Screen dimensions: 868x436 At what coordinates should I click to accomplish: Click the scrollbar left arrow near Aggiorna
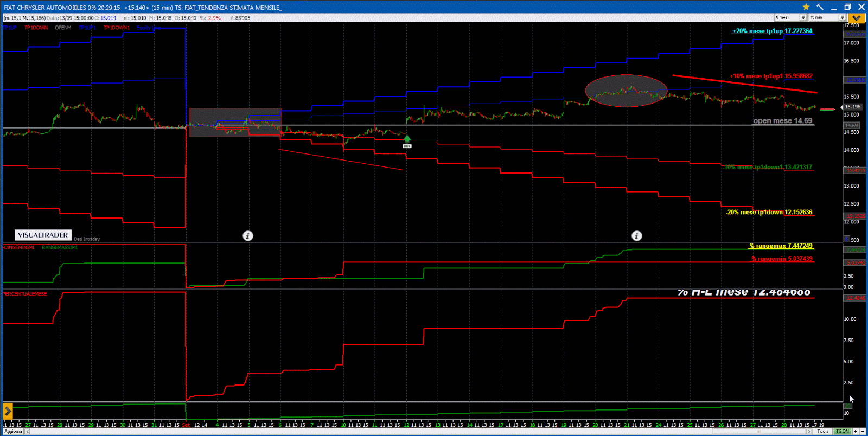coord(27,432)
